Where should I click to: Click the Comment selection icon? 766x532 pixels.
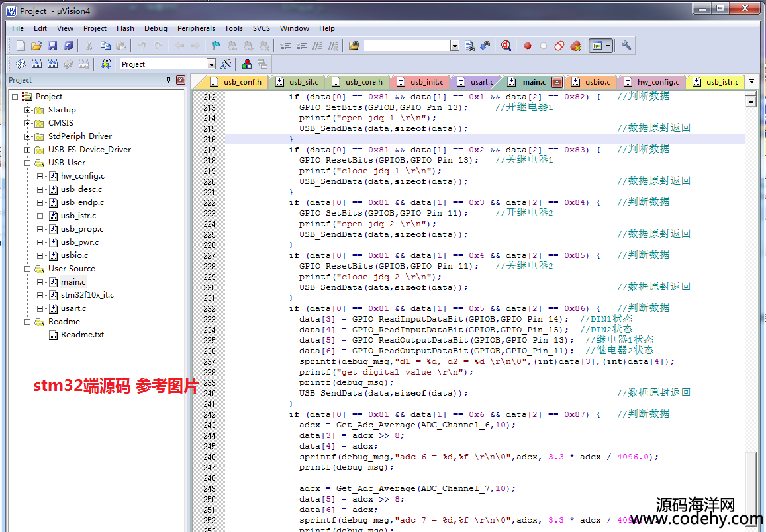tap(318, 46)
